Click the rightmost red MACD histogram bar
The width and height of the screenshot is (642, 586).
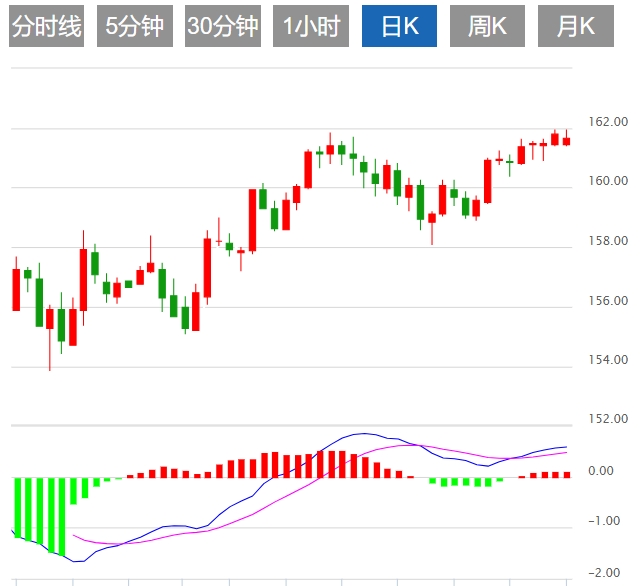[567, 474]
